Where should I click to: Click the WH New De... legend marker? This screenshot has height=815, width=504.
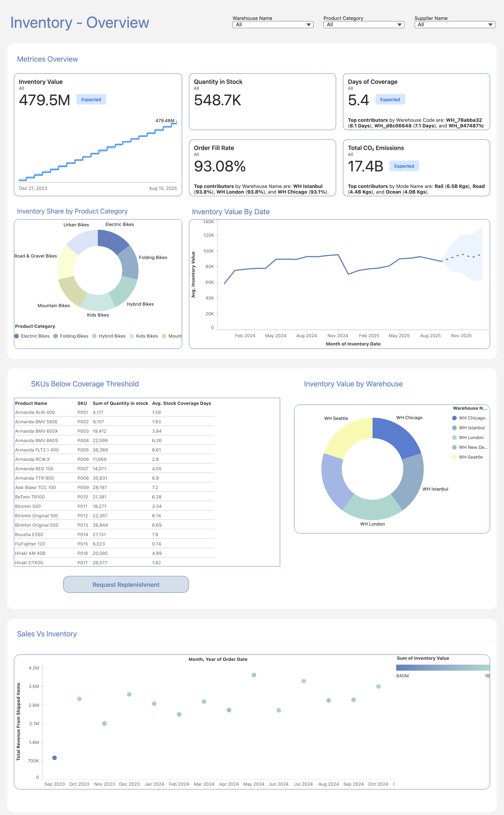[454, 447]
